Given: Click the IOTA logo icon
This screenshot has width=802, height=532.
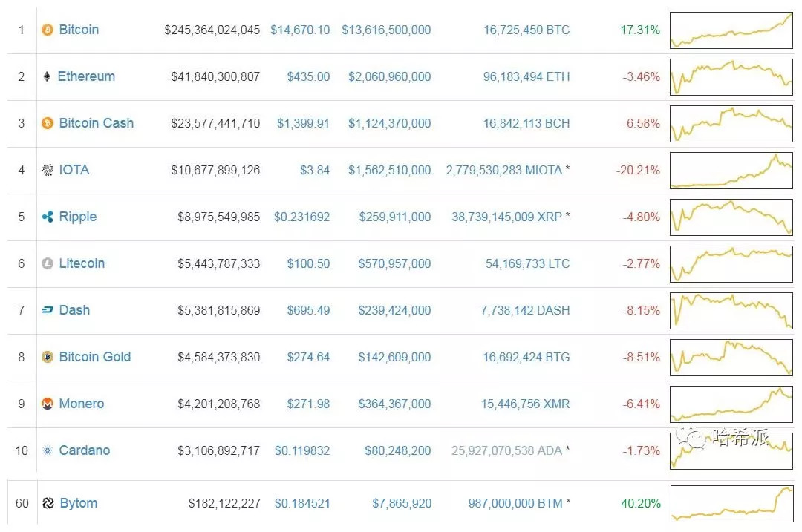Looking at the screenshot, I should point(48,170).
